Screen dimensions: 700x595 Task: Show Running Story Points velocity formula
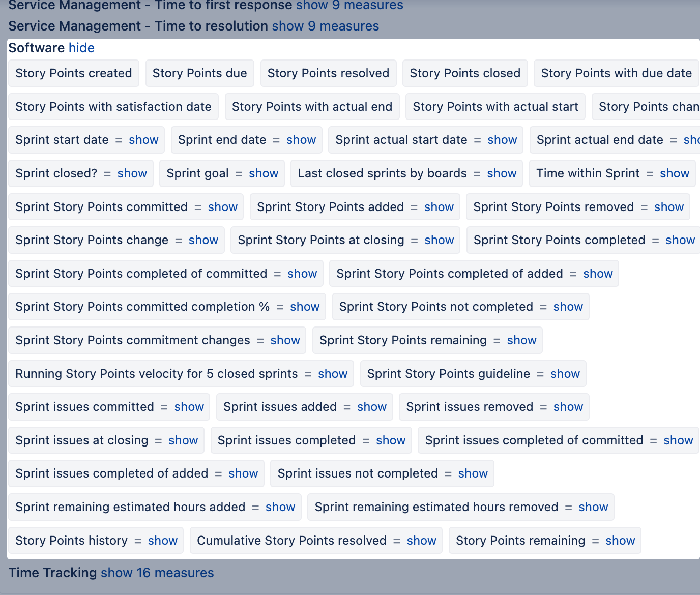pos(333,374)
